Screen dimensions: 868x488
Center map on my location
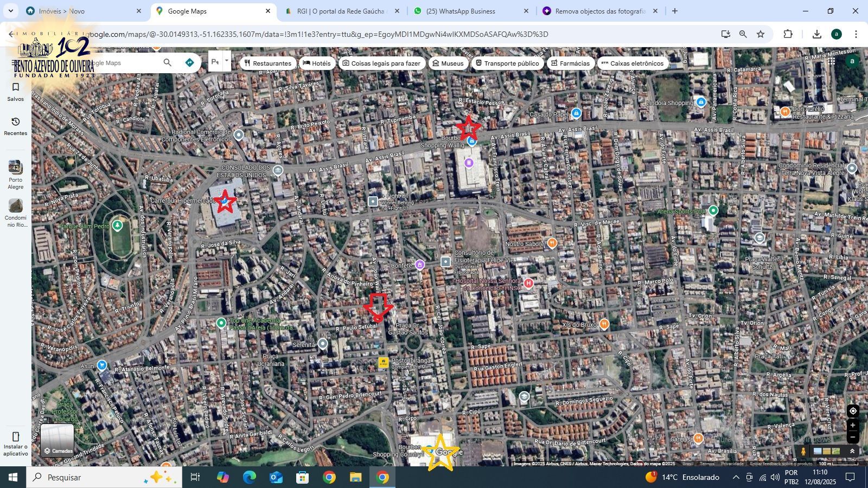853,411
